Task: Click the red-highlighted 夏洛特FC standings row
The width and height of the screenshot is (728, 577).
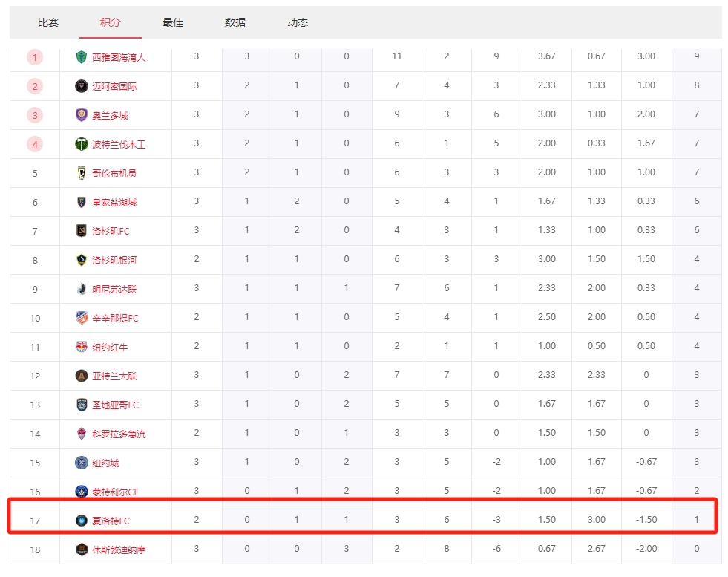Action: click(364, 520)
